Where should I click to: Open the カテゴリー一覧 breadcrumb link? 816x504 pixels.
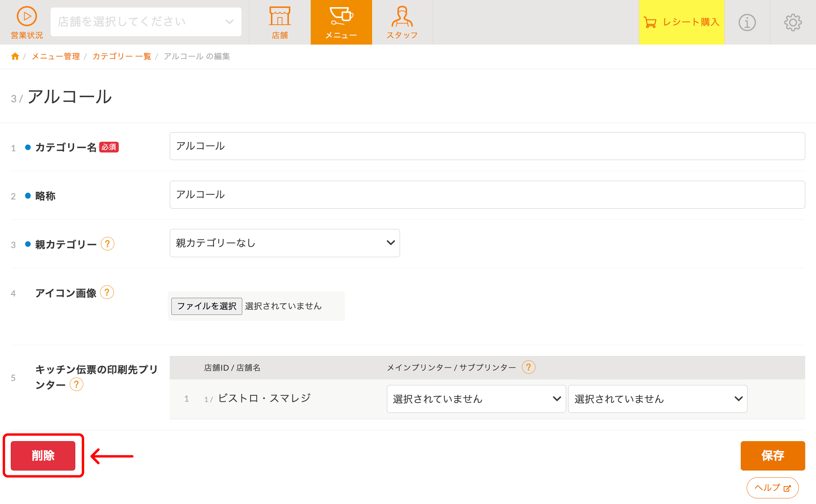click(x=122, y=56)
